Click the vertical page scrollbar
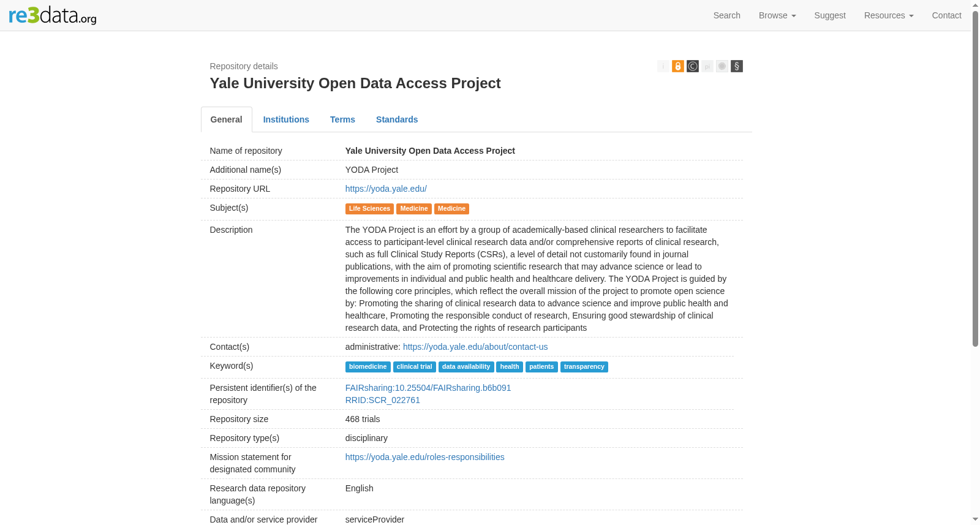This screenshot has height=525, width=980. (x=976, y=178)
